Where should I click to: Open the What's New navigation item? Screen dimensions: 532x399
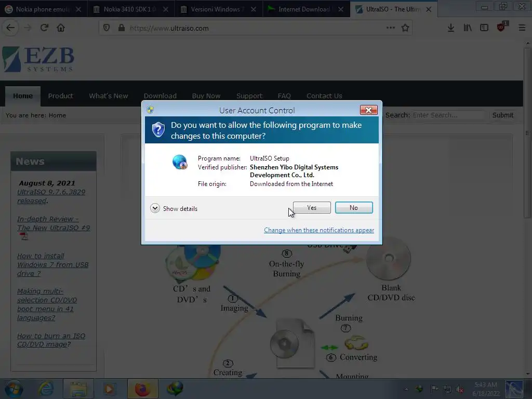coord(108,96)
